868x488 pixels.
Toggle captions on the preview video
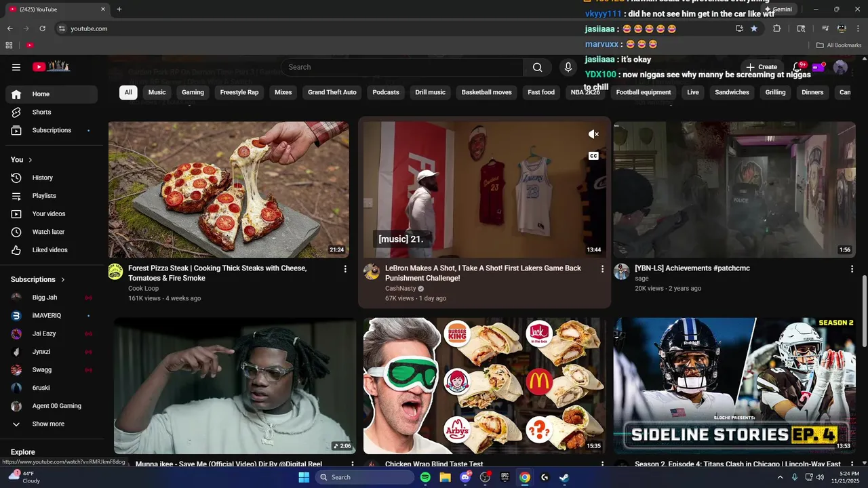(x=593, y=156)
